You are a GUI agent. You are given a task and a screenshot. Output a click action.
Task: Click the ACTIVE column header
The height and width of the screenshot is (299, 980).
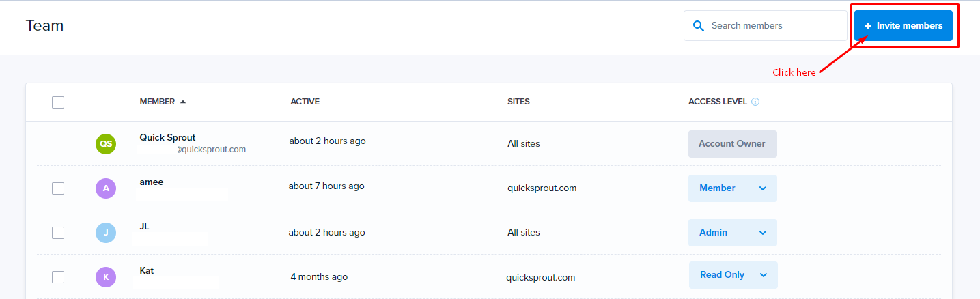305,102
